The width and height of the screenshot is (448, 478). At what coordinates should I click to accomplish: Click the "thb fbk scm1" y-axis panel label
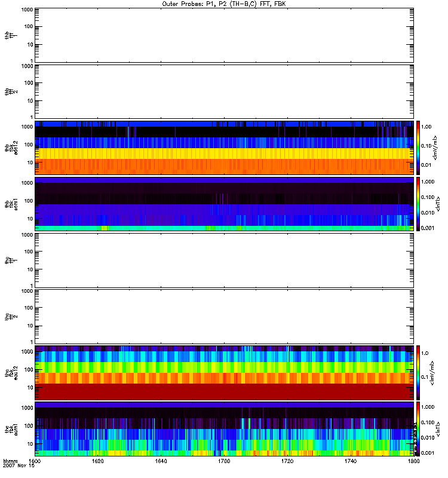click(11, 204)
